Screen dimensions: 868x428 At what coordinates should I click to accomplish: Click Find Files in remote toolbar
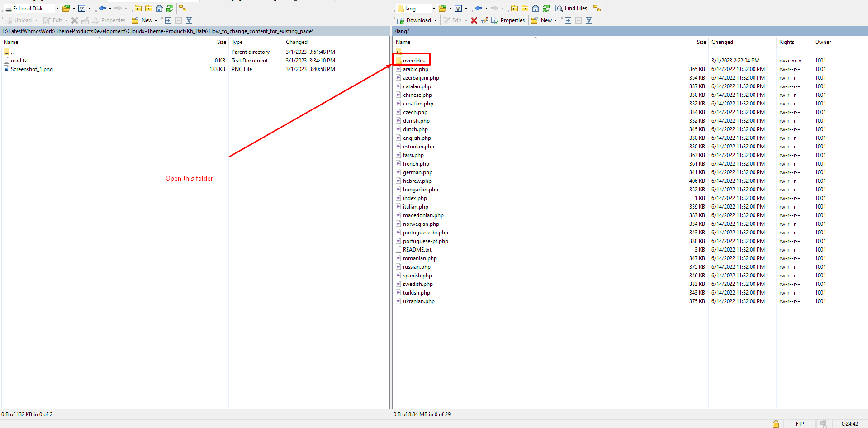pyautogui.click(x=571, y=8)
